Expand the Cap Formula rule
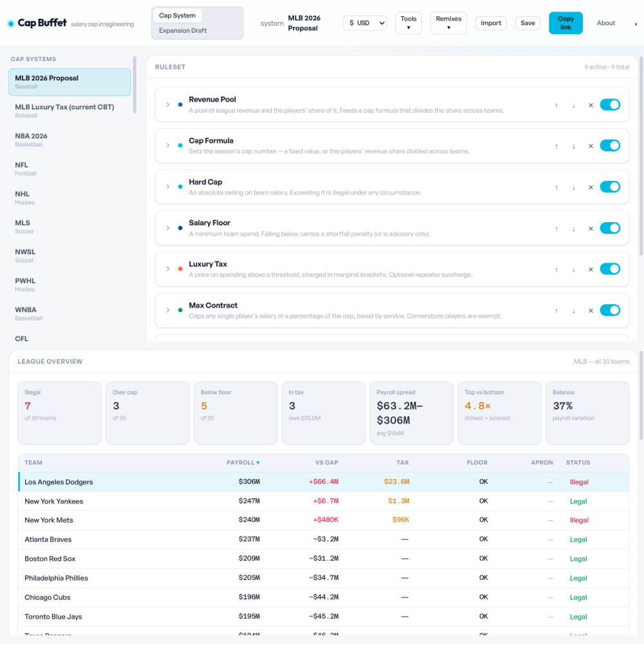644x665 pixels. point(168,145)
